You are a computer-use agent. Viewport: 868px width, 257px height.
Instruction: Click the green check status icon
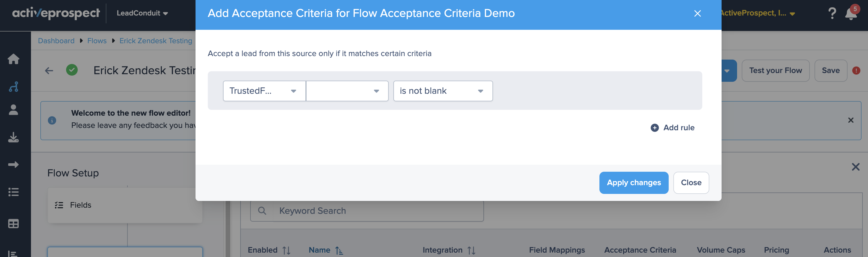click(x=72, y=70)
